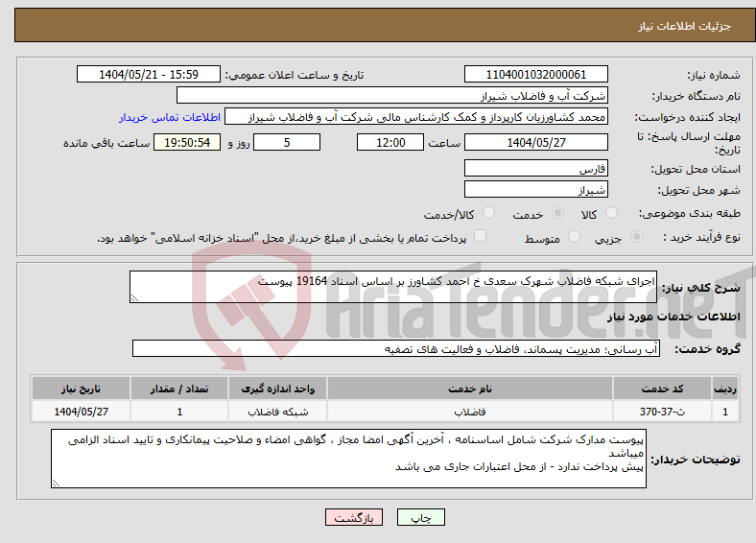756x543 pixels.
Task: Click the announcement date field 1404/05/21 - 15:59
Action: click(x=149, y=74)
